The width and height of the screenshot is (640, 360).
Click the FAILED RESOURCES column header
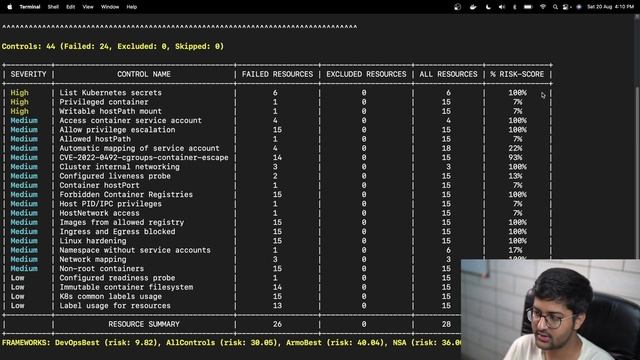277,74
